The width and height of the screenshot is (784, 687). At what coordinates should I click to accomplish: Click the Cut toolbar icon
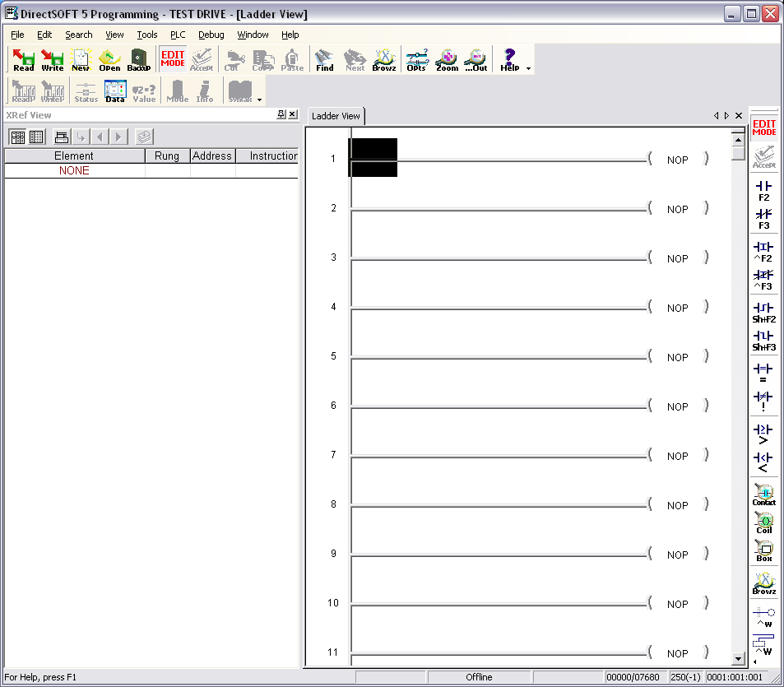pos(234,60)
